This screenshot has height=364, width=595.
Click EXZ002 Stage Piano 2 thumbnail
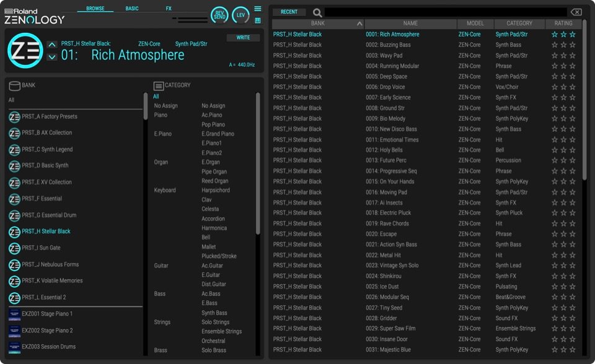pyautogui.click(x=14, y=331)
